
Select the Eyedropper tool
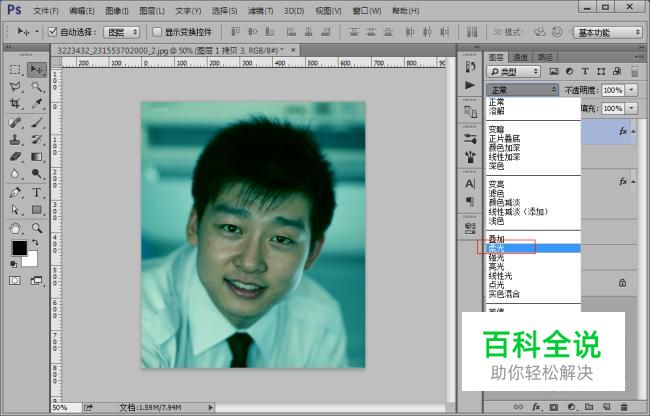click(36, 104)
